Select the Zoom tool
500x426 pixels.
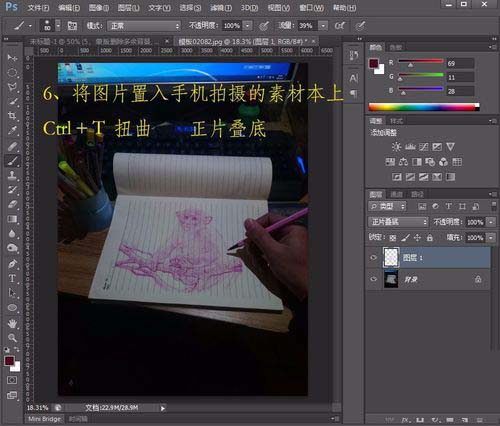tap(12, 338)
